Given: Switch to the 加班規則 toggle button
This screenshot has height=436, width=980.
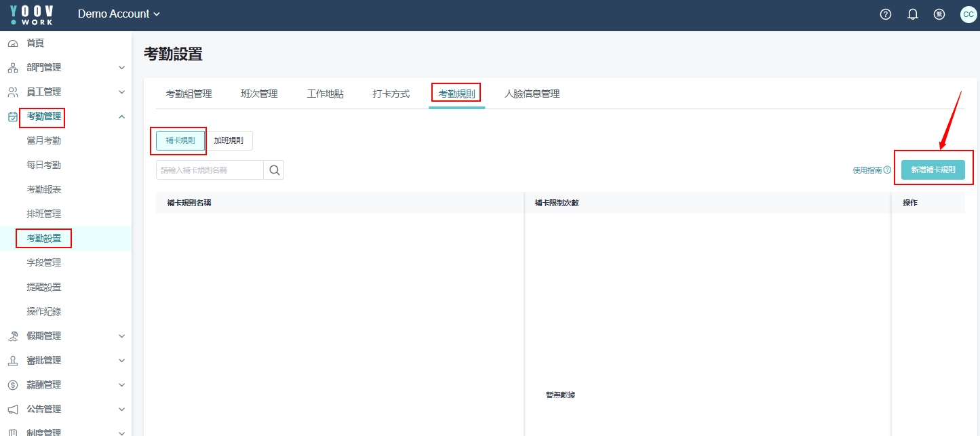Looking at the screenshot, I should pyautogui.click(x=229, y=140).
